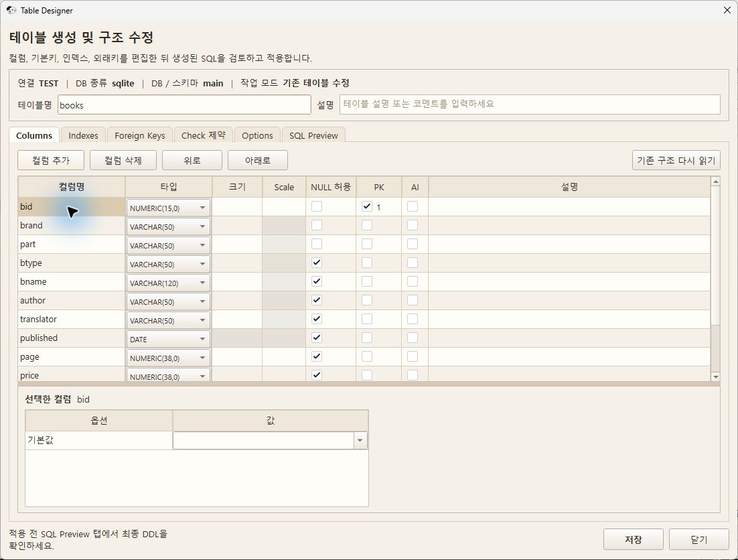Move column up with 위로 button

[192, 161]
